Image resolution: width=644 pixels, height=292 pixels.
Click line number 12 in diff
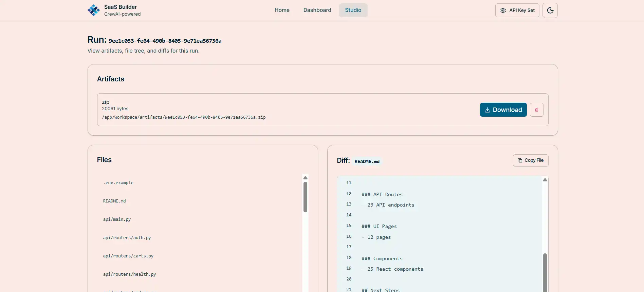coord(349,194)
